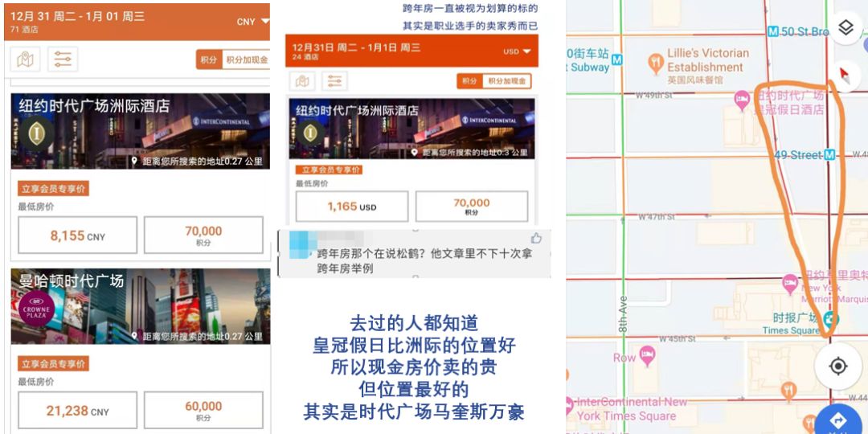Image resolution: width=868 pixels, height=434 pixels.
Task: Click subway M icon beside 街车站 Subway
Action: pyautogui.click(x=617, y=59)
